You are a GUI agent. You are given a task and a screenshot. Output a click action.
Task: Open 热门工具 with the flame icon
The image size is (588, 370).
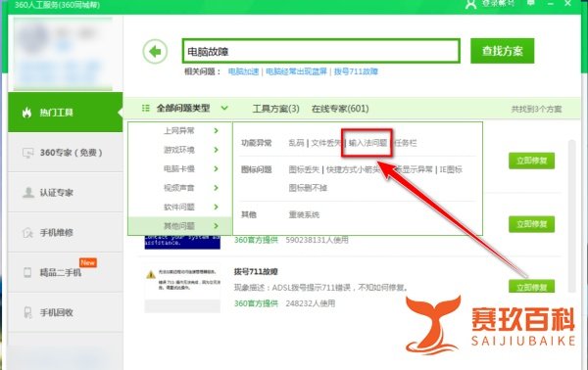coord(66,112)
